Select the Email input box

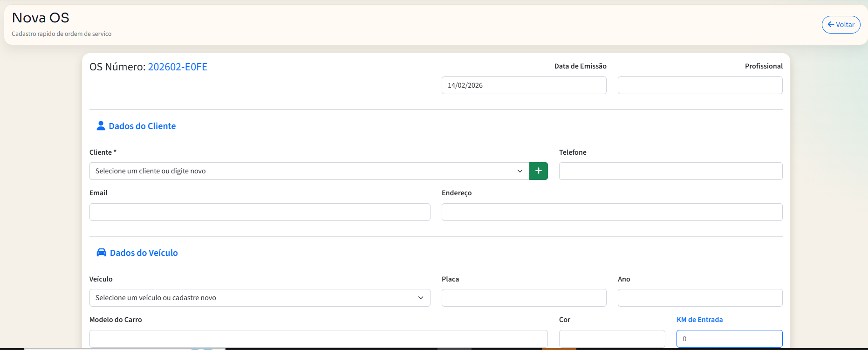[x=260, y=212]
